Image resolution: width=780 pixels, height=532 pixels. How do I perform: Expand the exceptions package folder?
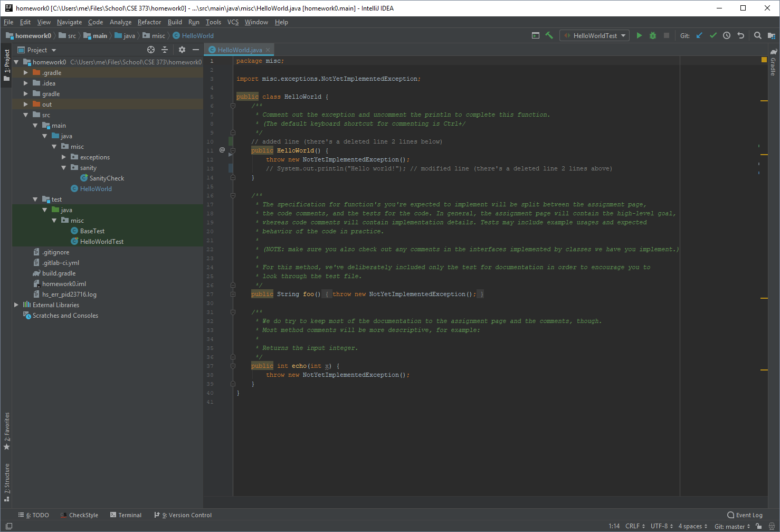point(63,157)
